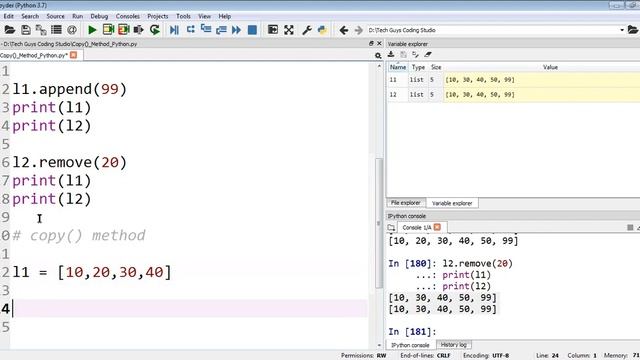Click the editor vertical scrollbar thumb
Viewport: 640px width, 360px height.
pyautogui.click(x=379, y=222)
